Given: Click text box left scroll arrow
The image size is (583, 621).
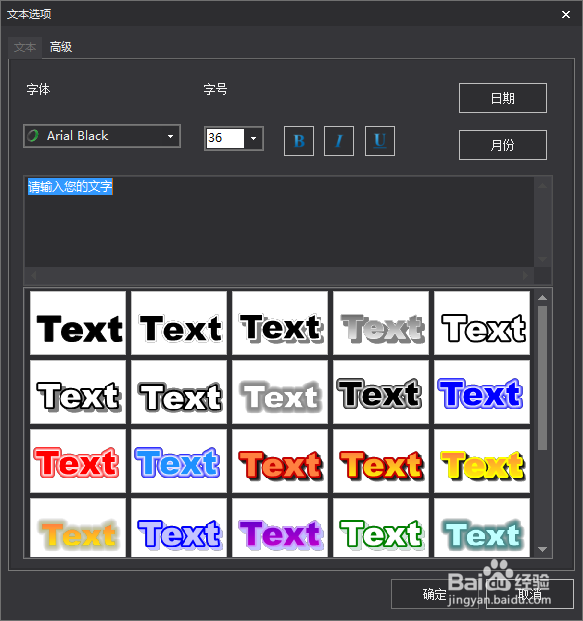Looking at the screenshot, I should 34,275.
